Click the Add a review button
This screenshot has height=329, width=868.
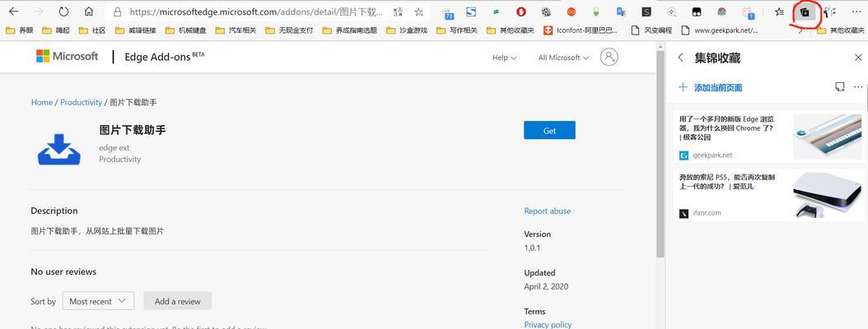click(178, 301)
